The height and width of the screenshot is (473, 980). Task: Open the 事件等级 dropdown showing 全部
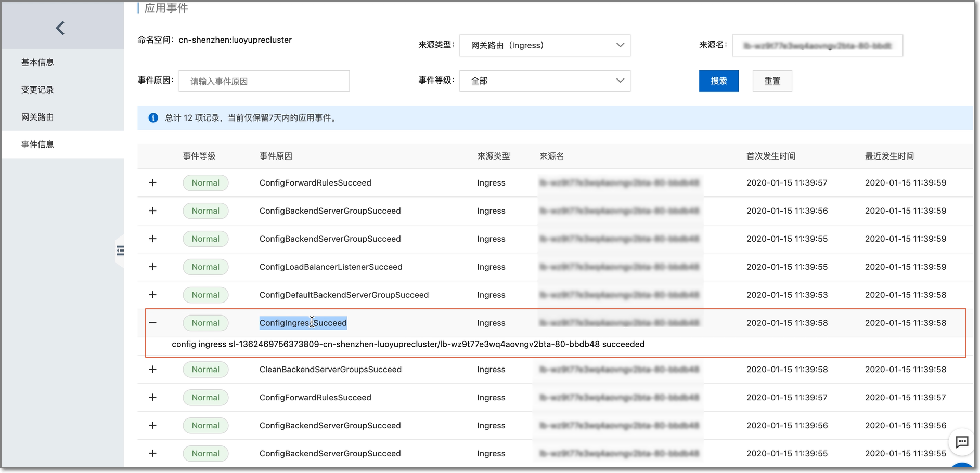point(545,81)
